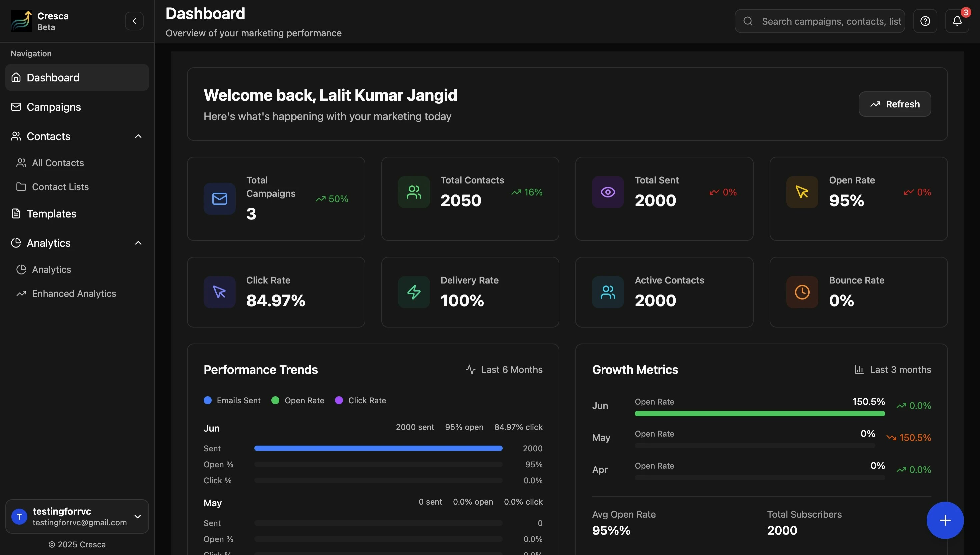Click the Total Contacts value 2050
Viewport: 980px width, 555px height.
point(461,200)
